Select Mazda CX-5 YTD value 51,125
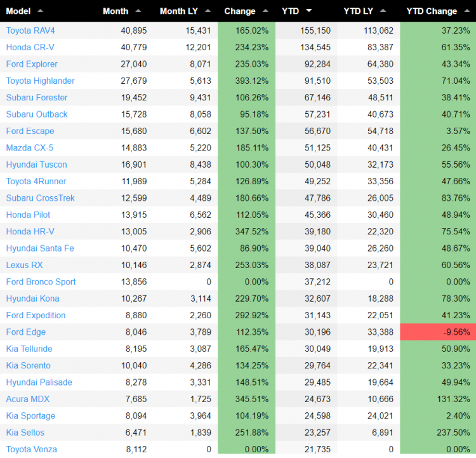Viewport: 476px width, 458px height. coord(317,148)
